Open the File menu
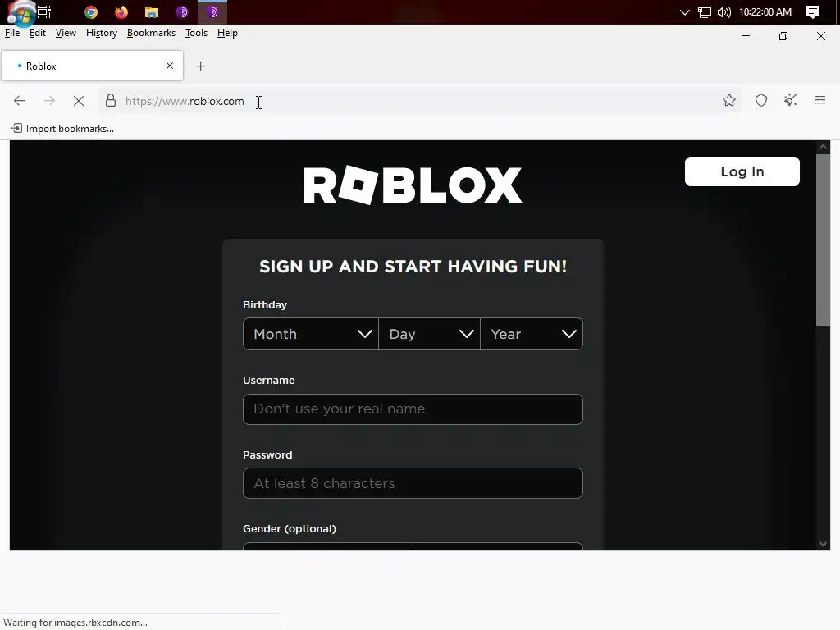Screen dimensions: 840x630 [12, 33]
